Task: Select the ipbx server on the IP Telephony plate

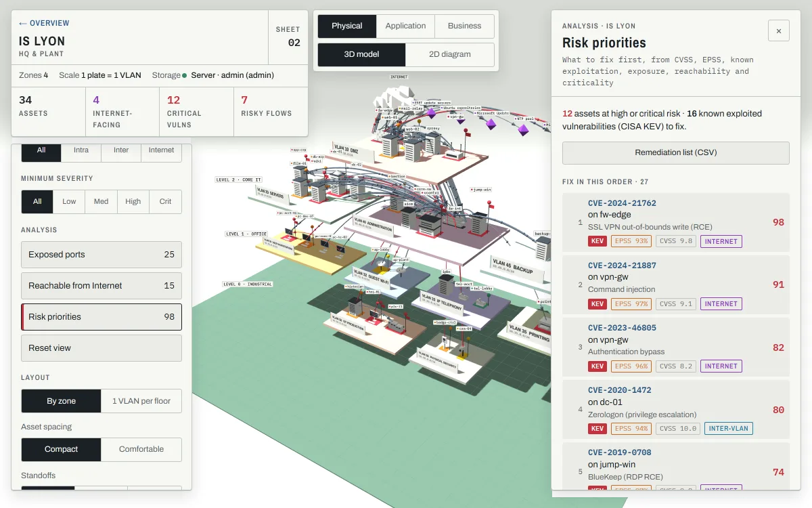Action: coord(446,284)
